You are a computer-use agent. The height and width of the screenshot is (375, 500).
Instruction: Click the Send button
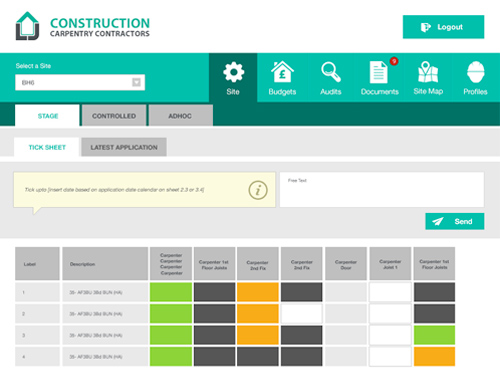coord(455,221)
